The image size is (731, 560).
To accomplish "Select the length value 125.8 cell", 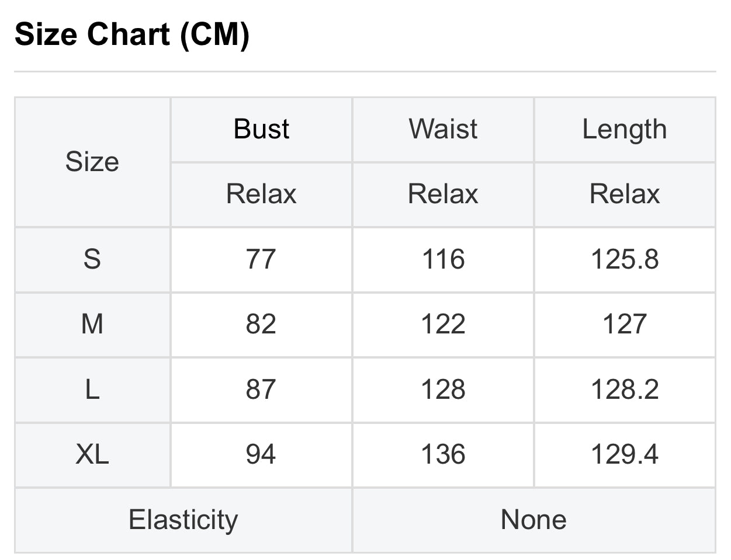I will click(x=624, y=259).
